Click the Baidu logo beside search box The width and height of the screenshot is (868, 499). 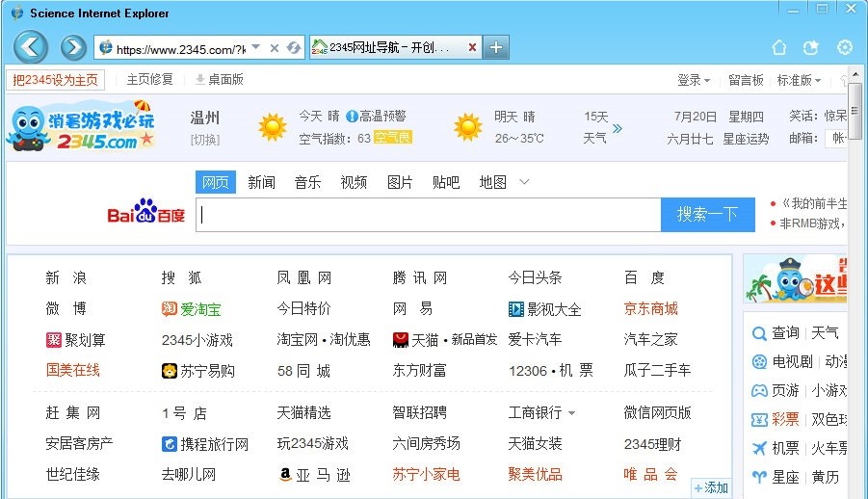pos(145,214)
